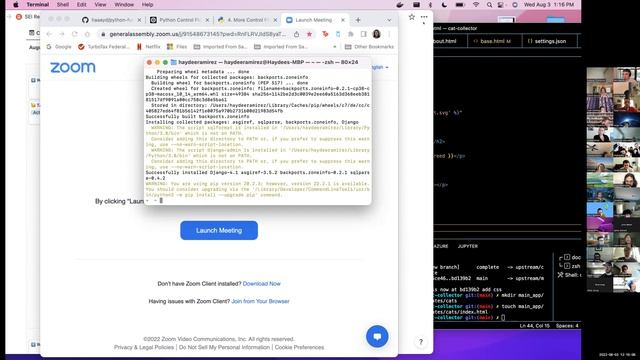Open the View menu
The height and width of the screenshot is (360, 640).
coord(100,5)
